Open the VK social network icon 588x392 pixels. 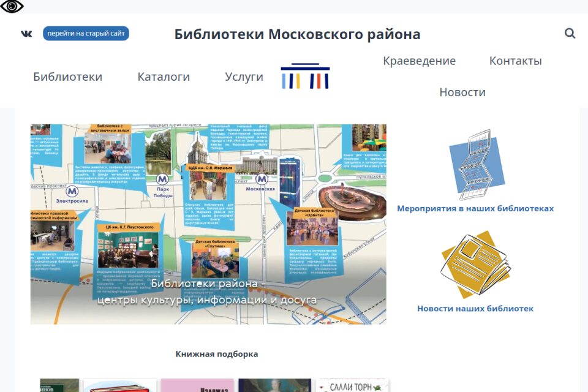coord(26,34)
